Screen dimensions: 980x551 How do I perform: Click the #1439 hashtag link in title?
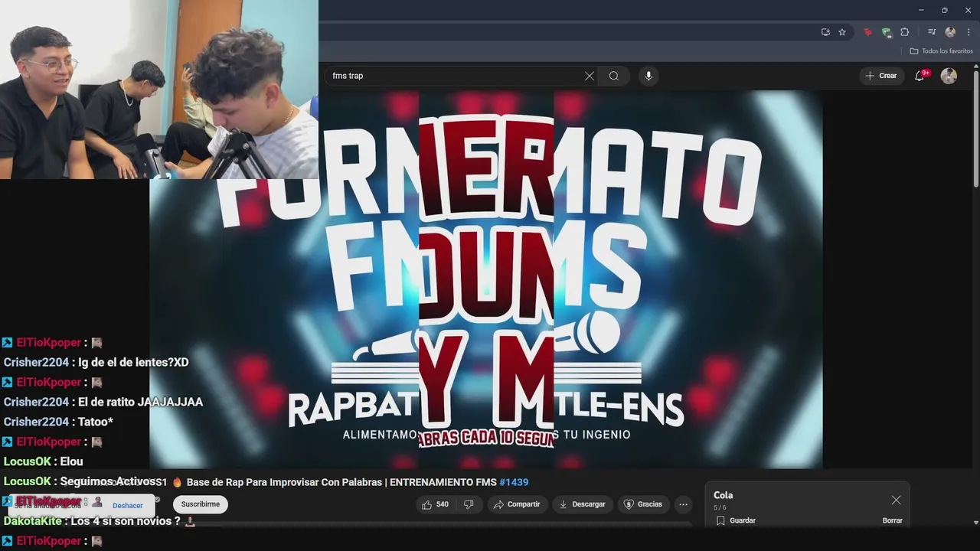click(x=514, y=482)
